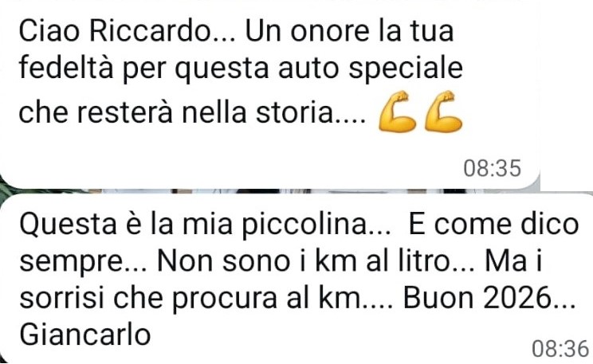Tap 'Un onore la tua' text
This screenshot has width=593, height=364.
(349, 31)
